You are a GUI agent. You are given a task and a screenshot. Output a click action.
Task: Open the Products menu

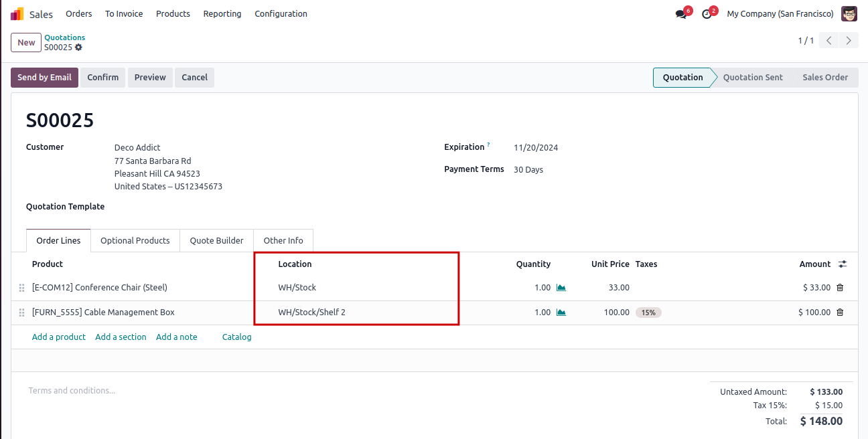point(173,13)
